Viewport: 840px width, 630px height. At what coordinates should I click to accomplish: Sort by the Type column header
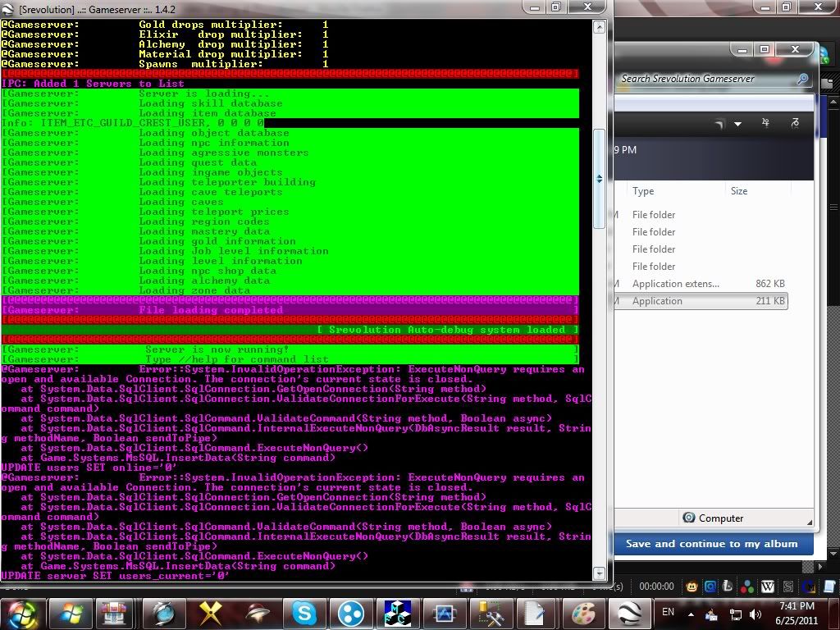click(x=643, y=190)
